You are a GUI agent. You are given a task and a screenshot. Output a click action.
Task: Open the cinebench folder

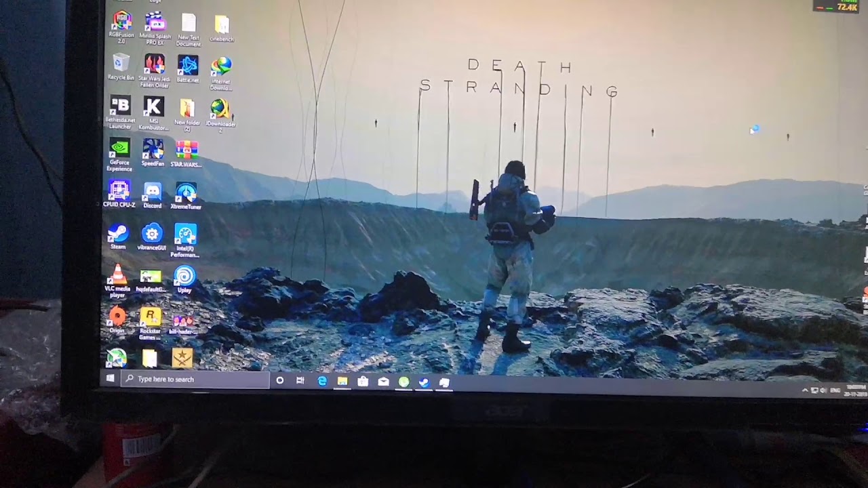click(x=222, y=28)
